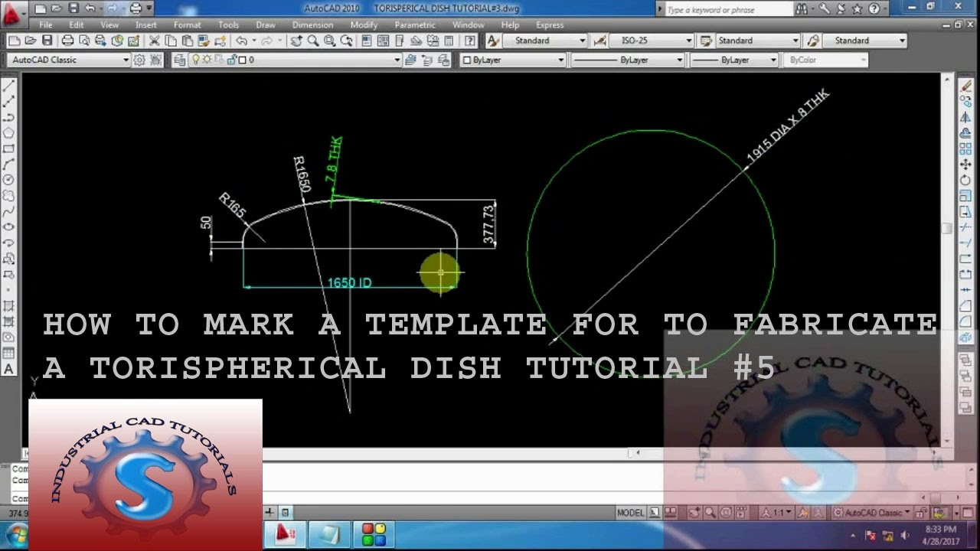The image size is (980, 551).
Task: Open AutoCAD Classic workspace dropdown
Action: tap(70, 60)
